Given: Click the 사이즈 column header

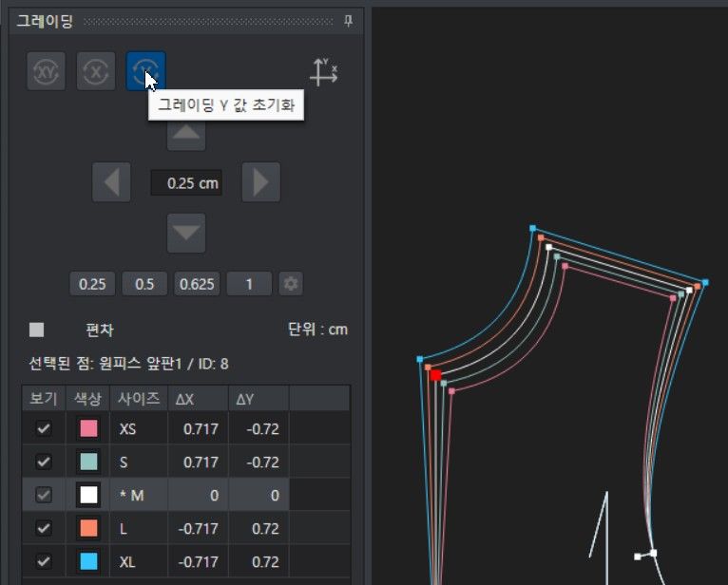Looking at the screenshot, I should [139, 398].
